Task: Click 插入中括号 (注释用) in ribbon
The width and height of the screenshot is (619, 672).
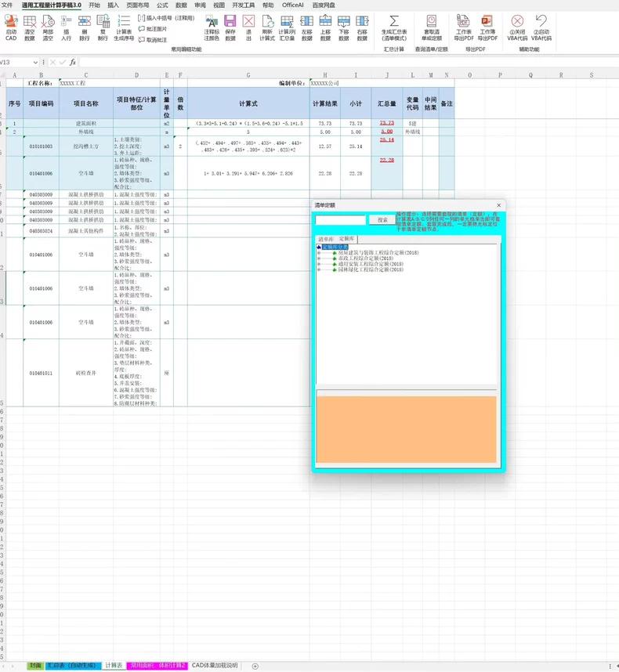Action: (x=168, y=17)
